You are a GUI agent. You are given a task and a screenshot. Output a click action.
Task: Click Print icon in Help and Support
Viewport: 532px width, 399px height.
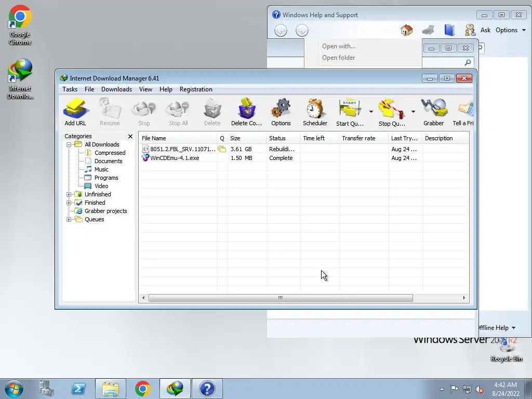coord(428,30)
